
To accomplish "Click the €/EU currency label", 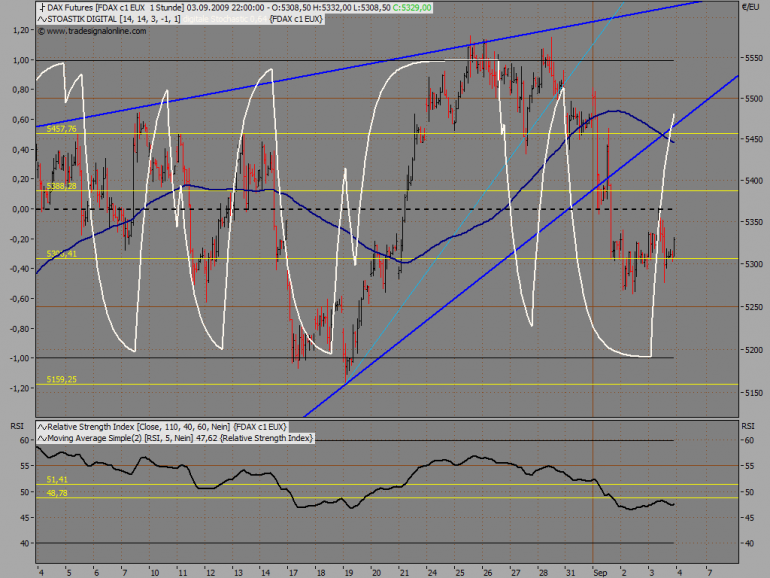I will click(750, 7).
